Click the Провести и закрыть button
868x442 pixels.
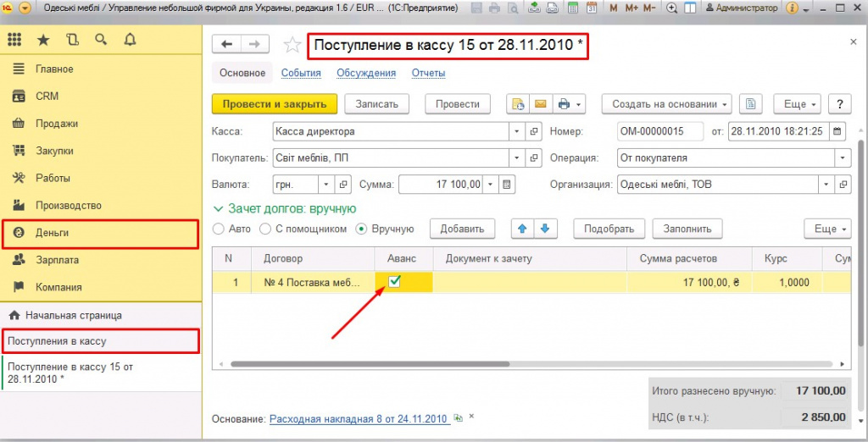tap(274, 103)
